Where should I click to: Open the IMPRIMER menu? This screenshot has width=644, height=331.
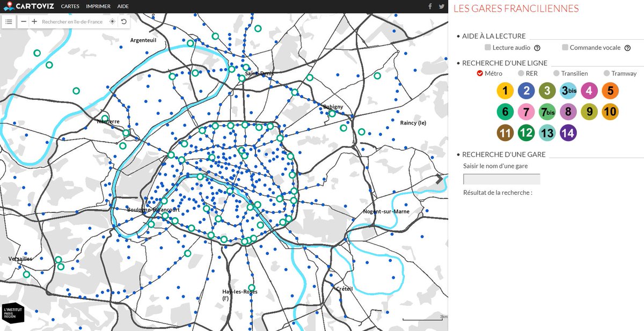click(98, 6)
